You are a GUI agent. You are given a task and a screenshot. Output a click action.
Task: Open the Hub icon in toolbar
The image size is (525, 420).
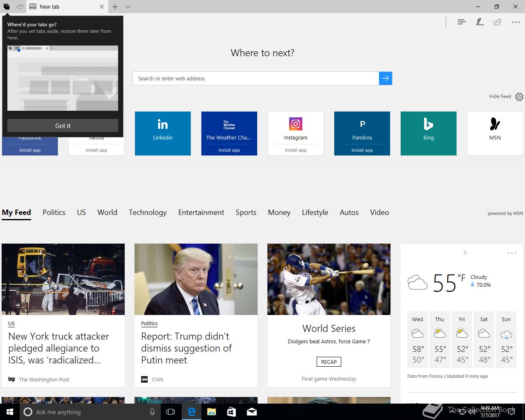[x=461, y=22]
